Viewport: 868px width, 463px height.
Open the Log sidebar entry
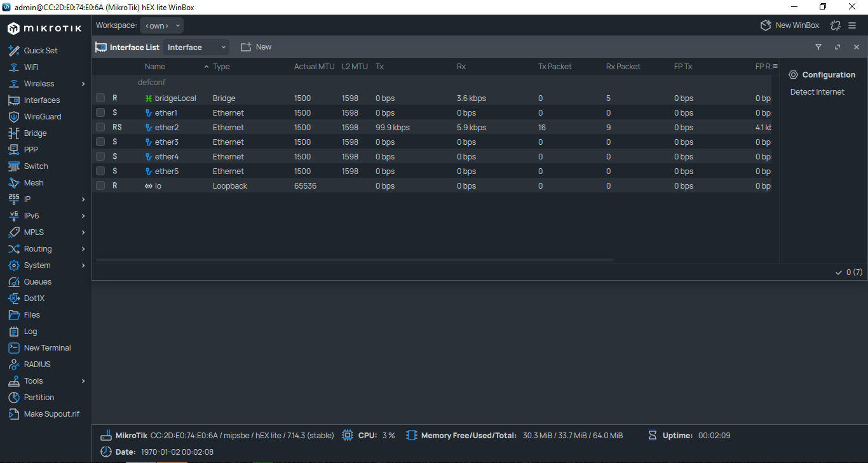coord(31,332)
